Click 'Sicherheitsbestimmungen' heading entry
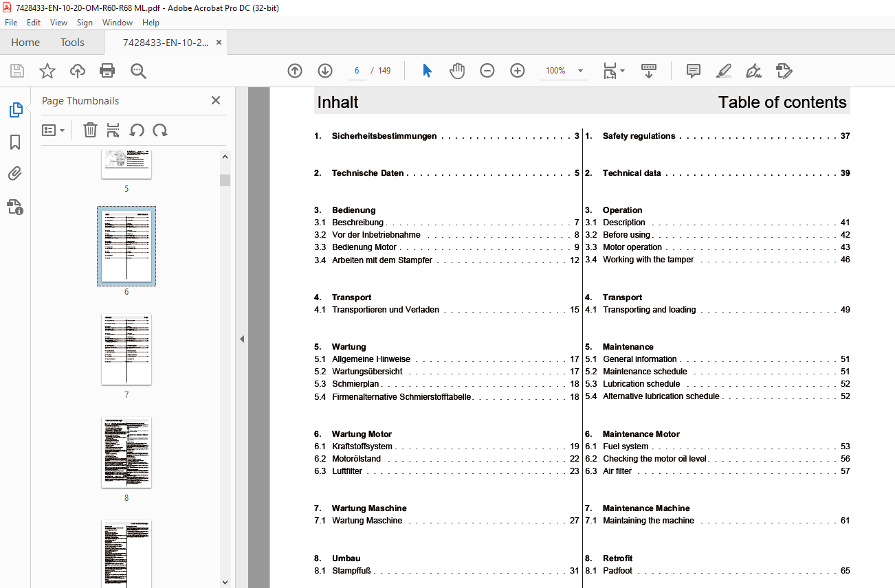 coord(447,136)
